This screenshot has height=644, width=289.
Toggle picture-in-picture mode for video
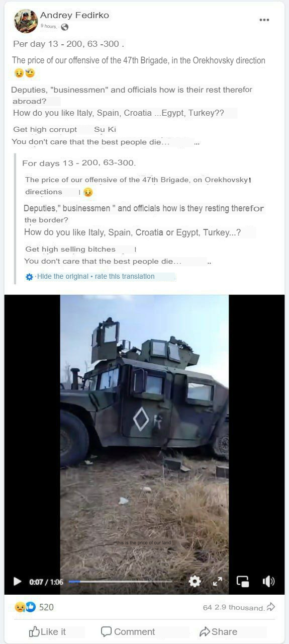click(243, 582)
